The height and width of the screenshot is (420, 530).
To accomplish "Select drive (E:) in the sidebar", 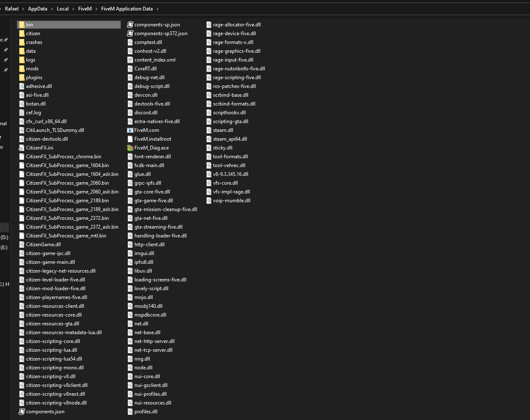I will point(3,247).
